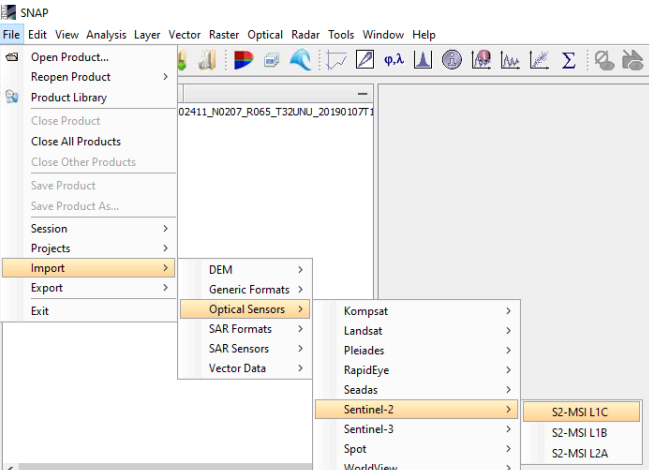Screen dimensions: 649x470
Task: Open the spectrum view line-chart icon
Action: click(337, 60)
